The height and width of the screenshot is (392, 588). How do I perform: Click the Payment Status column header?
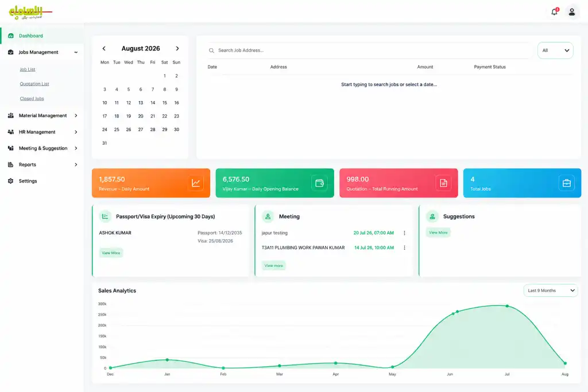click(490, 67)
